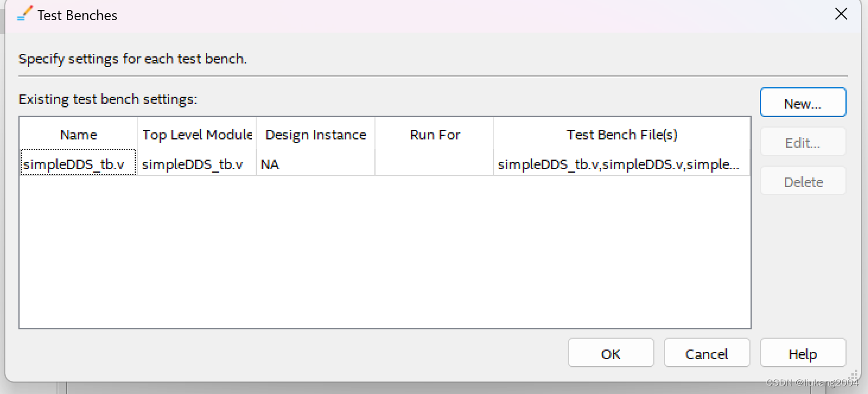
Task: Select simpleDDS_tb.v in the Name column
Action: pos(78,163)
